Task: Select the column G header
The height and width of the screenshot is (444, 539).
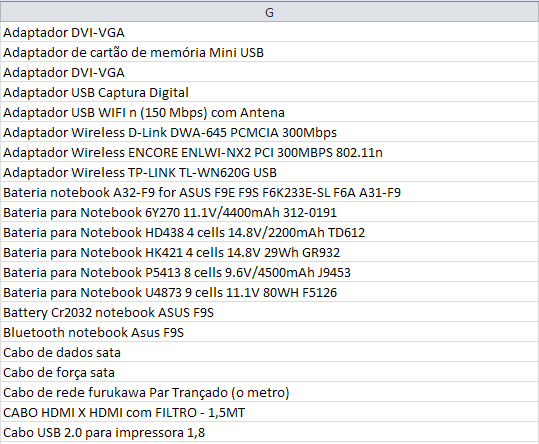Action: coord(270,12)
